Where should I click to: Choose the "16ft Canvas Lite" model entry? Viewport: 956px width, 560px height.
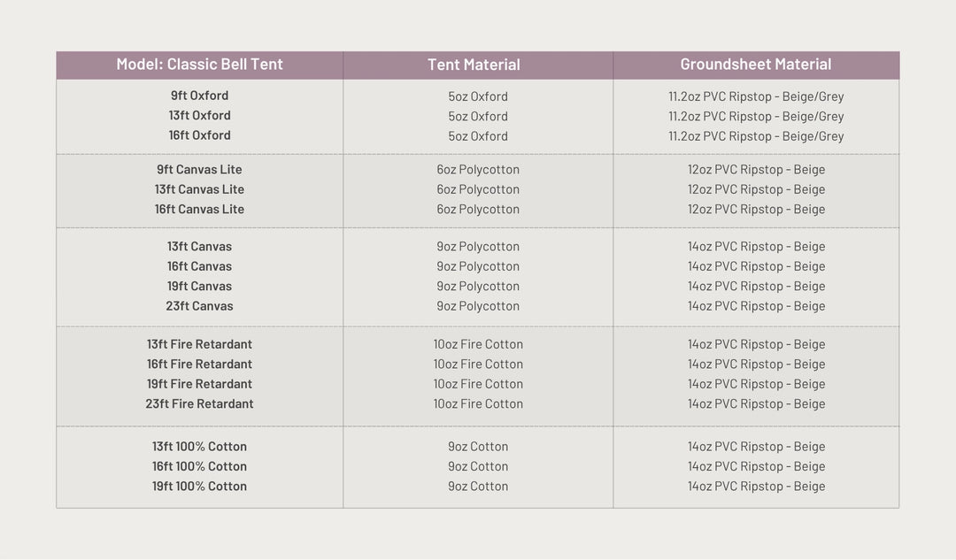coord(199,210)
